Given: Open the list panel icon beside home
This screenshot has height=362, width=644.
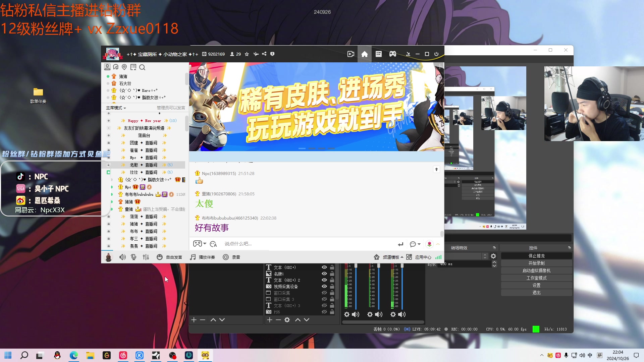Looking at the screenshot, I should (379, 54).
